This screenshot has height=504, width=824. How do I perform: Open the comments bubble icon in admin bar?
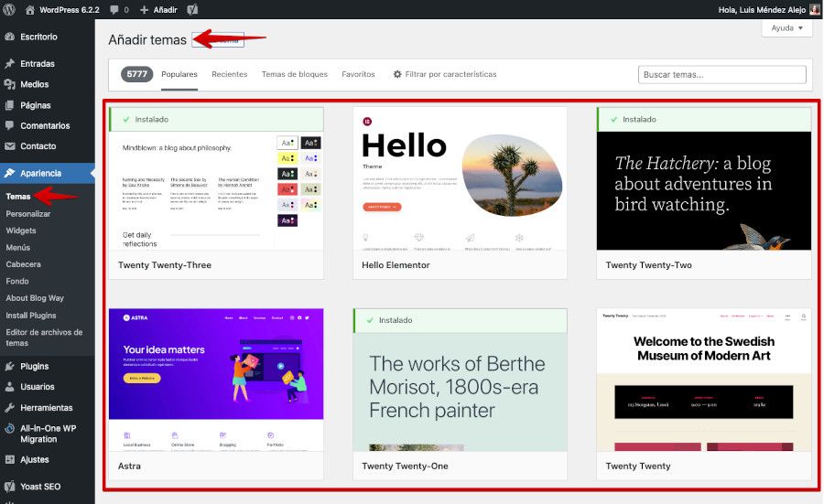[x=114, y=9]
